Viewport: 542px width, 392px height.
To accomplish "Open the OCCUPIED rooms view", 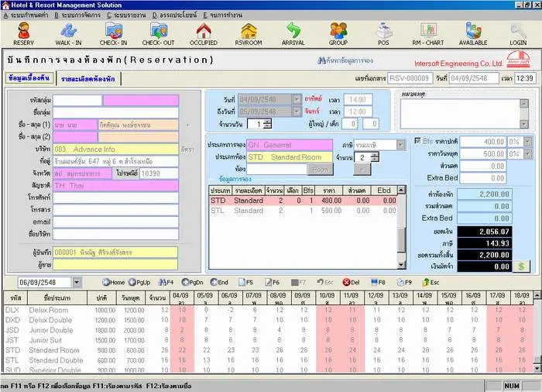I will point(203,33).
